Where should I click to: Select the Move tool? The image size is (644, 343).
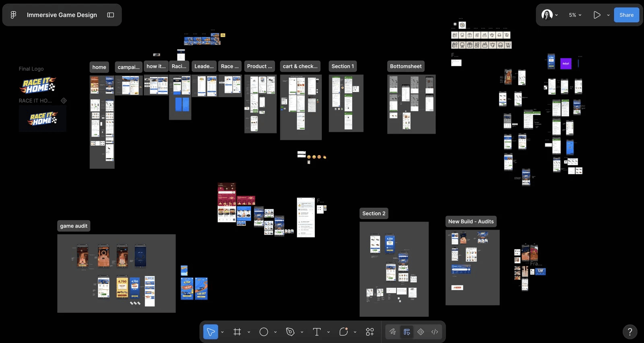[211, 332]
